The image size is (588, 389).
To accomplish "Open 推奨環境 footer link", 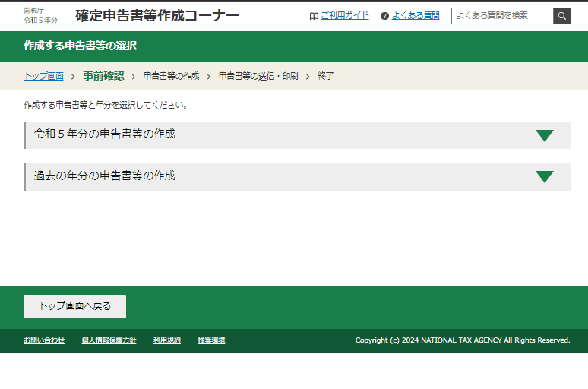I will [x=211, y=340].
